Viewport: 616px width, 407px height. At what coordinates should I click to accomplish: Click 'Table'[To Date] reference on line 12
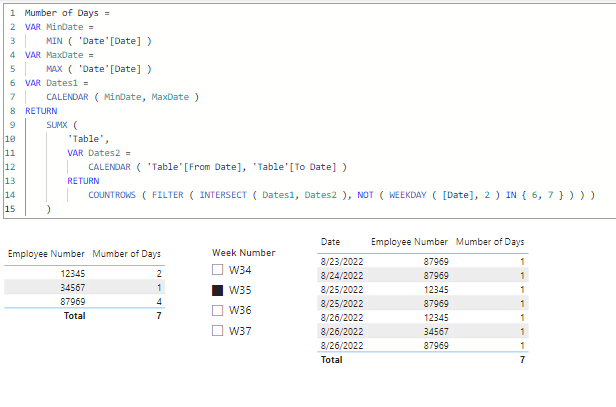[294, 167]
